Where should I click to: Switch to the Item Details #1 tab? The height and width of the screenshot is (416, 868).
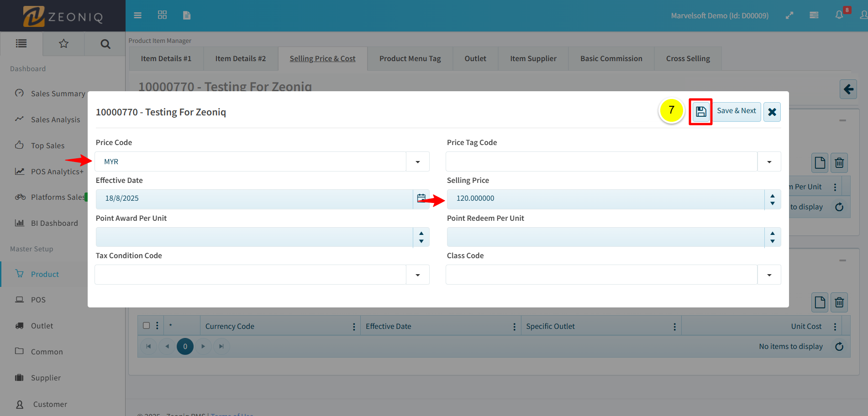pyautogui.click(x=166, y=59)
